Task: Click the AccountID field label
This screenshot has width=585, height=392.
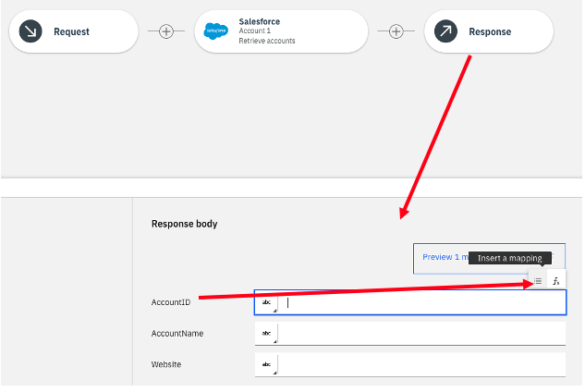Action: point(171,302)
